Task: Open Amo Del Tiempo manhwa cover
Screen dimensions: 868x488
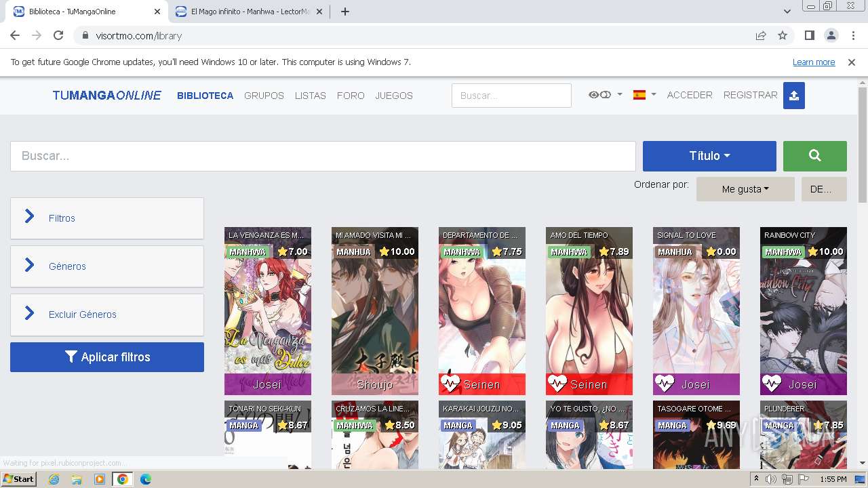Action: tap(589, 311)
